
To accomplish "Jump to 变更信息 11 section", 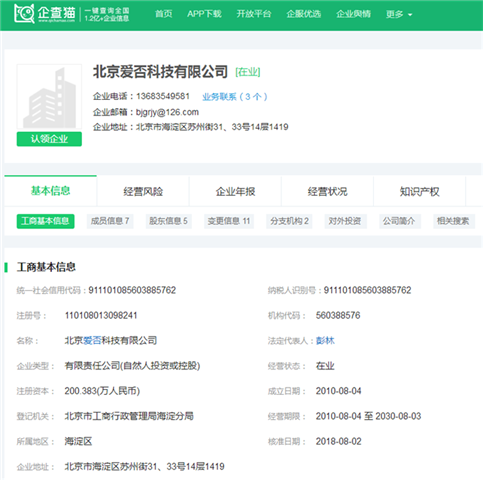I will tap(229, 221).
